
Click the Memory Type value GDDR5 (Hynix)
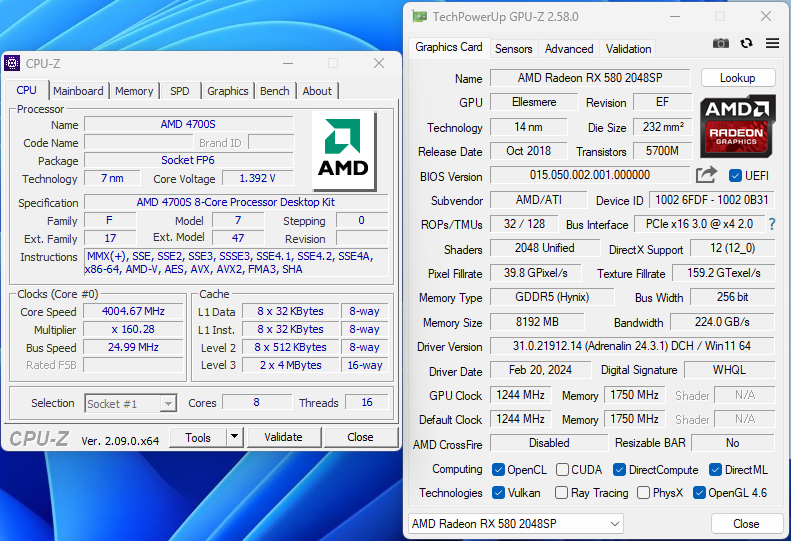[x=552, y=297]
